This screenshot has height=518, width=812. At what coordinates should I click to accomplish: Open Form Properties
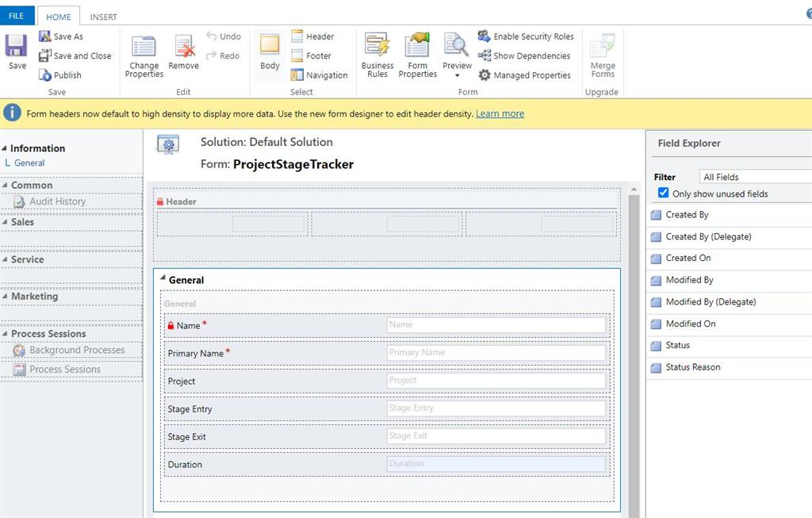coord(417,48)
